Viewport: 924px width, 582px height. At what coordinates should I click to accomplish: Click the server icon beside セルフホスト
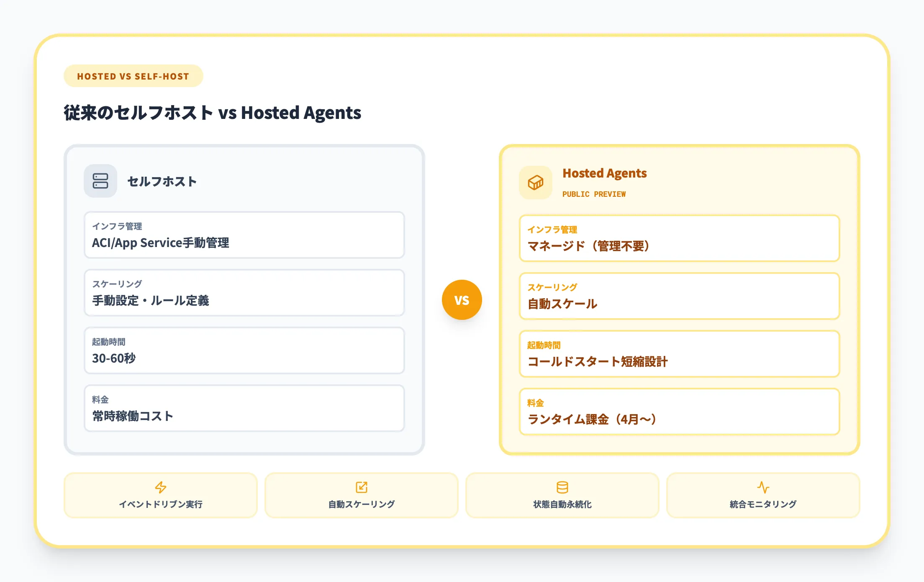coord(100,181)
